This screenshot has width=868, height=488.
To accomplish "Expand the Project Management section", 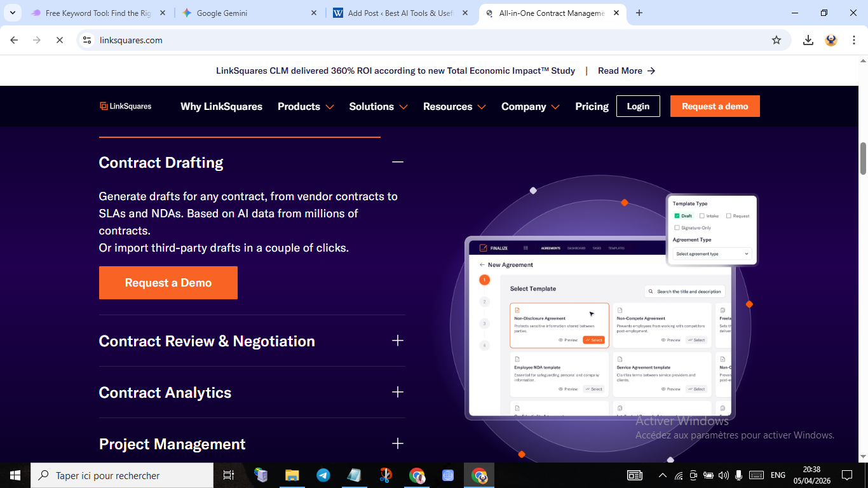I will click(398, 444).
